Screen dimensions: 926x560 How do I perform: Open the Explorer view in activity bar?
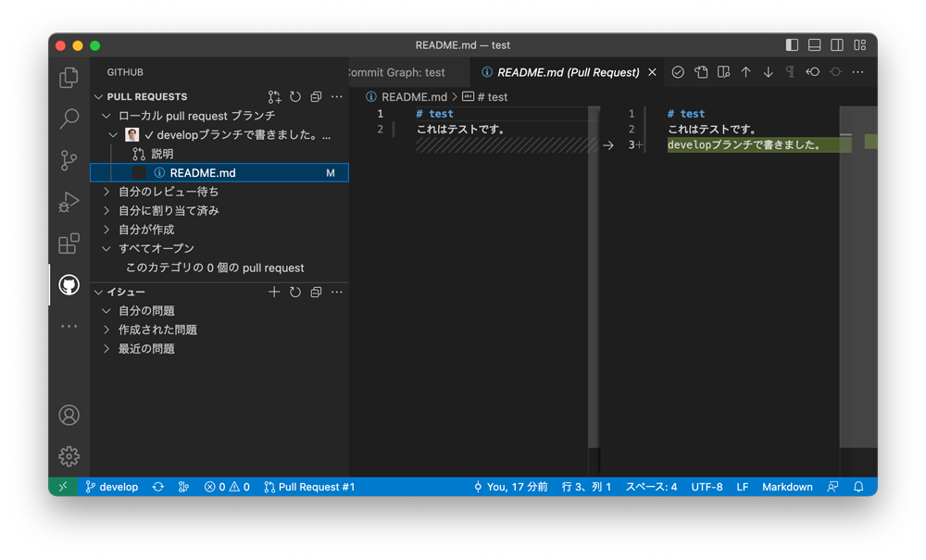69,78
